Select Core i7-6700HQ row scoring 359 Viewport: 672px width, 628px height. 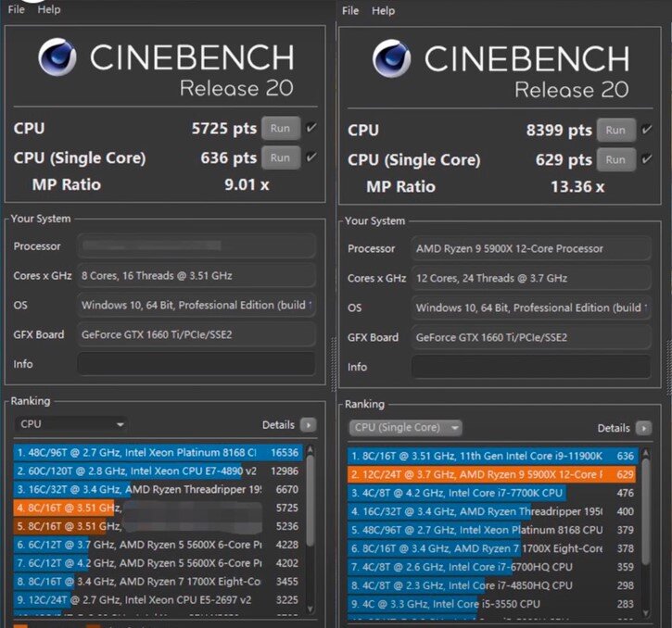[x=493, y=567]
